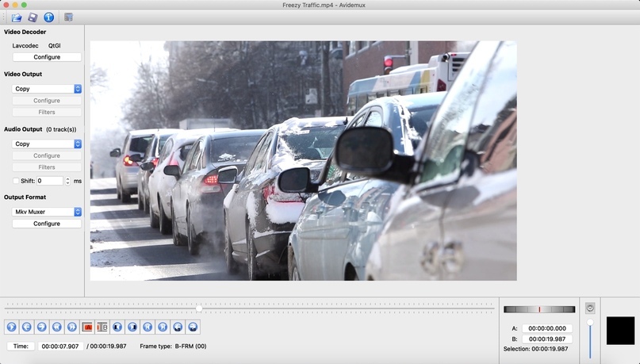Screen dimensions: 640x364
Task: Search for the next black frame
Action: coord(132,327)
